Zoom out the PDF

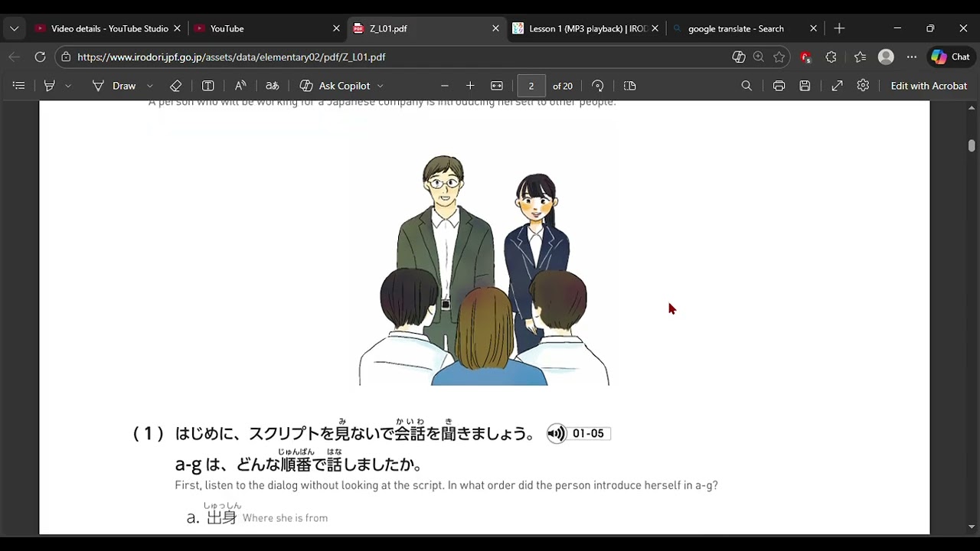[445, 86]
